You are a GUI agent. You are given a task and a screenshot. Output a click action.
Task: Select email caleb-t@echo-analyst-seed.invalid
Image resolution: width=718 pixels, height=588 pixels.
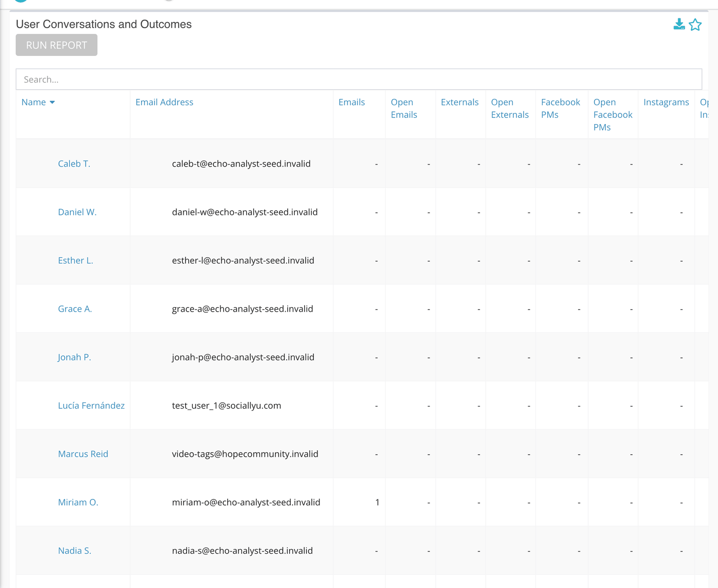pos(241,164)
